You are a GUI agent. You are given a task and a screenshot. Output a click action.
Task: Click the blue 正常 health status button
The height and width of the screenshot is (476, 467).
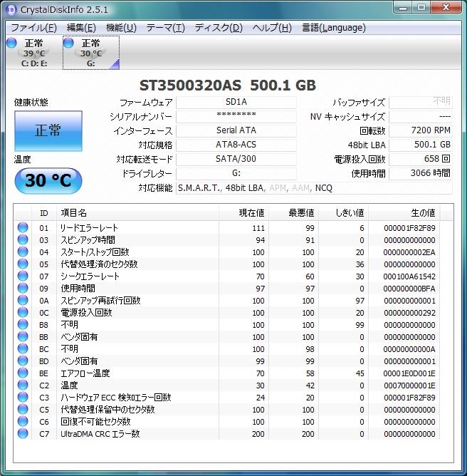[x=48, y=131]
